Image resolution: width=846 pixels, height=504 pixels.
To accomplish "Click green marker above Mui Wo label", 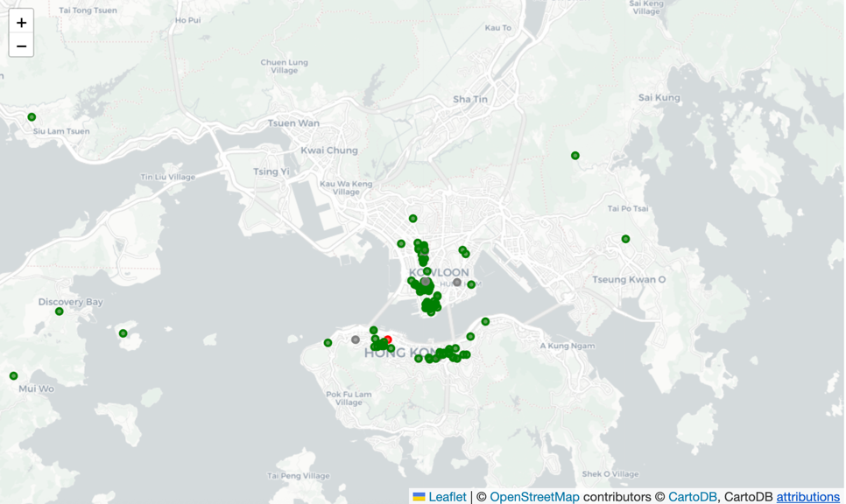I will [14, 376].
